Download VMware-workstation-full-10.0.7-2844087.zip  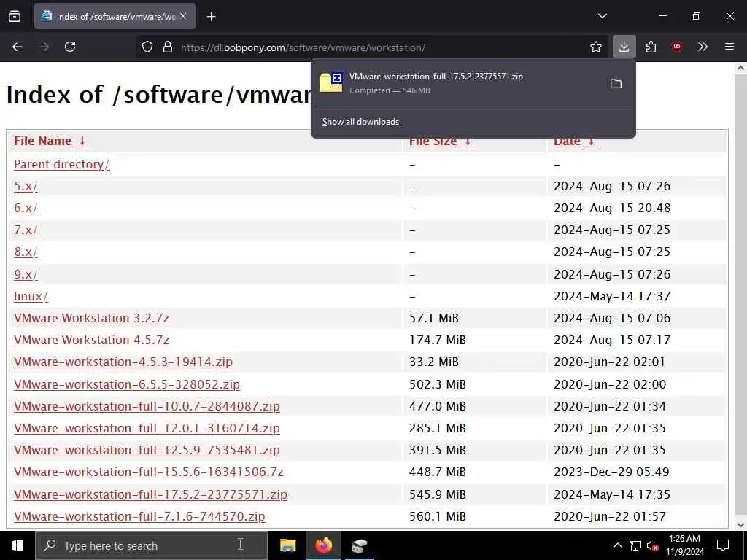[147, 406]
